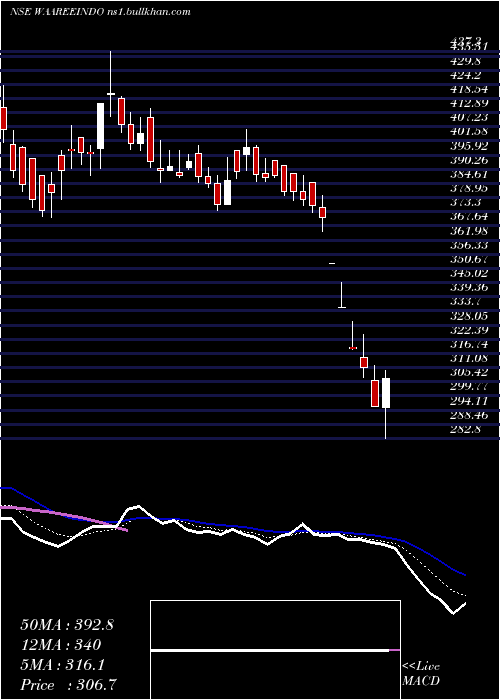Select the 282.8 lowest price label

tap(468, 429)
